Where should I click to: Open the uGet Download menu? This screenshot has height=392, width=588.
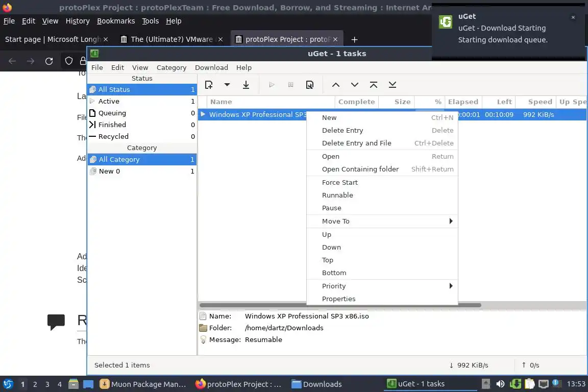click(211, 67)
